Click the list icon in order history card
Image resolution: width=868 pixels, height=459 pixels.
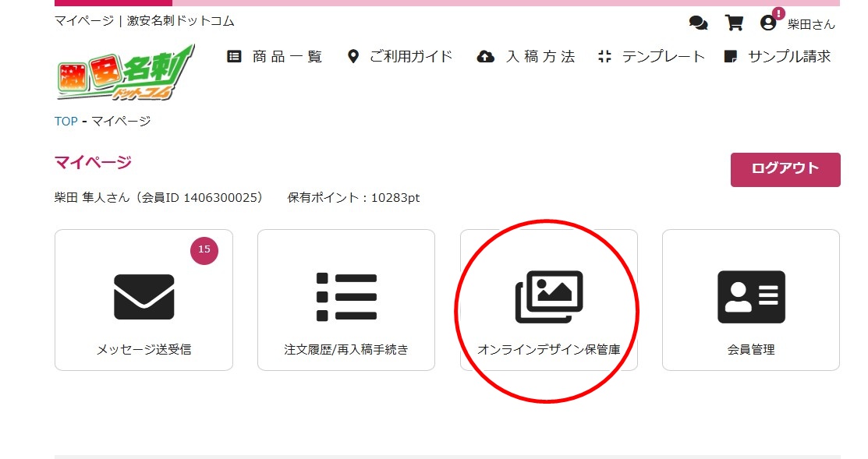click(346, 297)
